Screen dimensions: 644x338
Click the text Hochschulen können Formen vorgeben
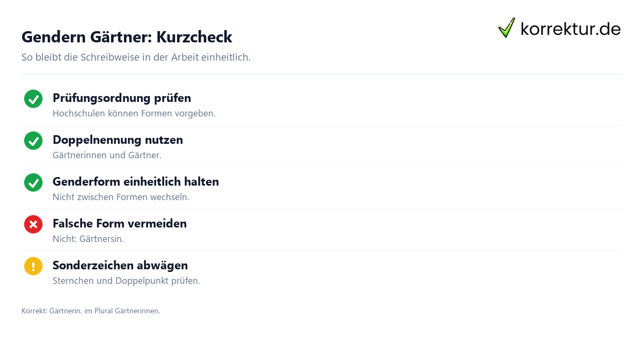pos(134,114)
